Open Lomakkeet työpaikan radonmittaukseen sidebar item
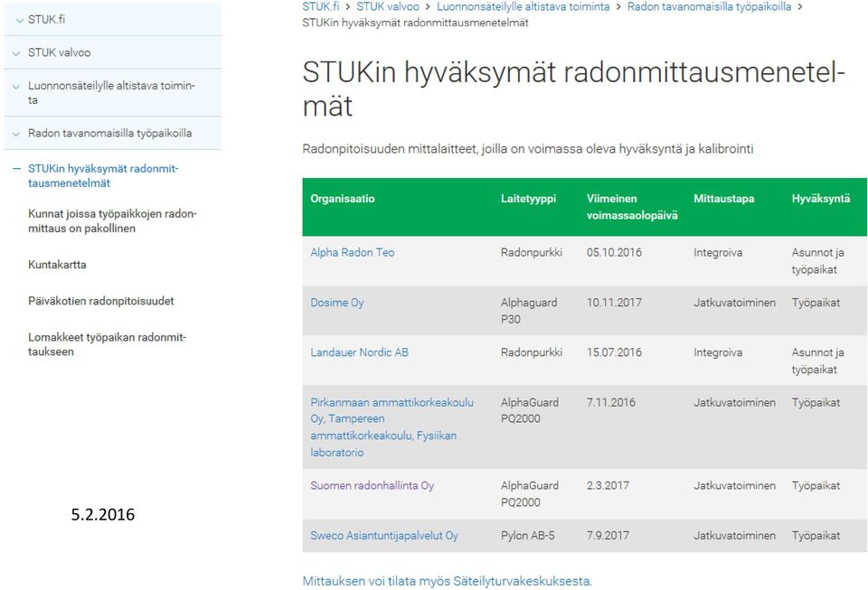This screenshot has height=590, width=868. tap(107, 344)
